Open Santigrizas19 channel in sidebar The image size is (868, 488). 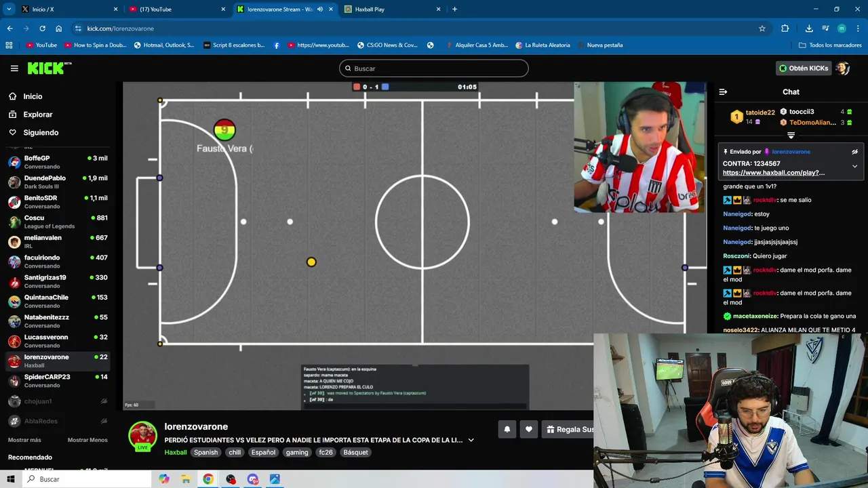58,281
